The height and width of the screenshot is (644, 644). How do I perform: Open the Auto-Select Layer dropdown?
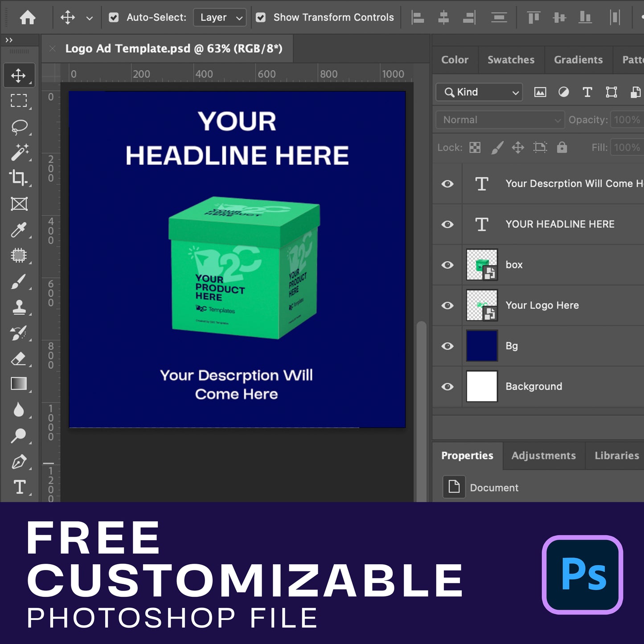220,17
